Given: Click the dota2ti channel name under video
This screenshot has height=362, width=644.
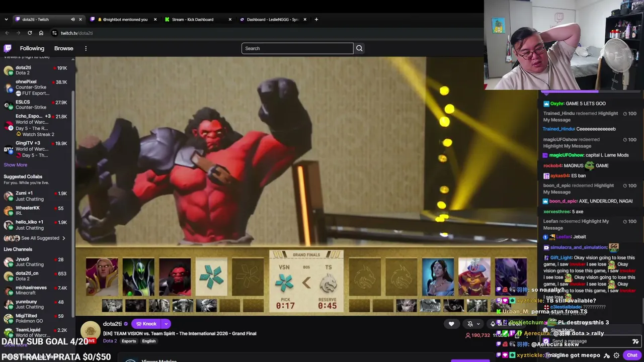Looking at the screenshot, I should (x=112, y=324).
